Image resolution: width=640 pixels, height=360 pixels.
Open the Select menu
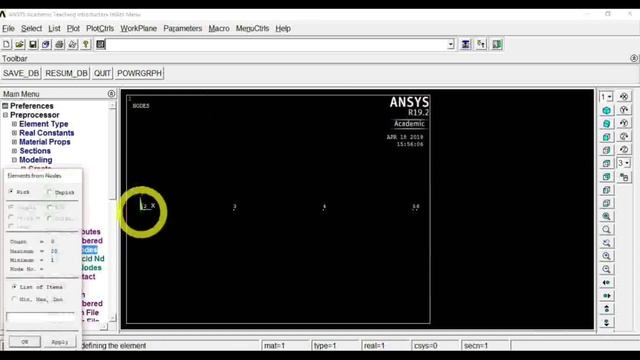coord(31,29)
